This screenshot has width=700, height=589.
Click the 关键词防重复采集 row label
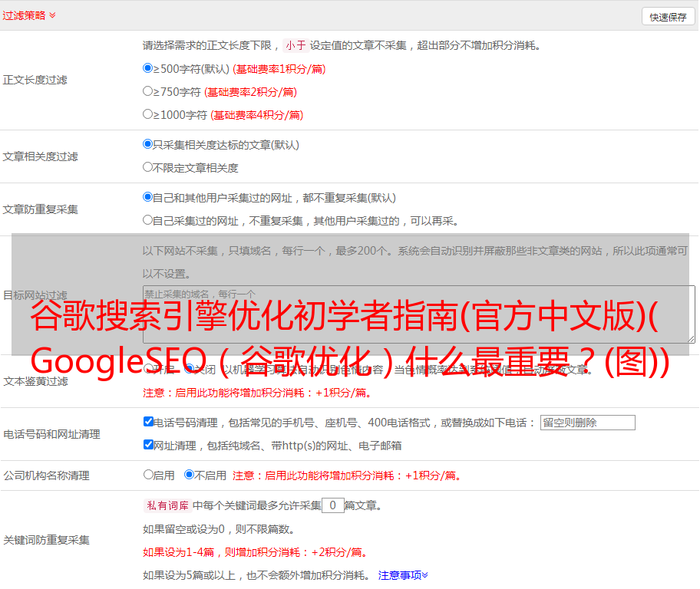pyautogui.click(x=46, y=540)
